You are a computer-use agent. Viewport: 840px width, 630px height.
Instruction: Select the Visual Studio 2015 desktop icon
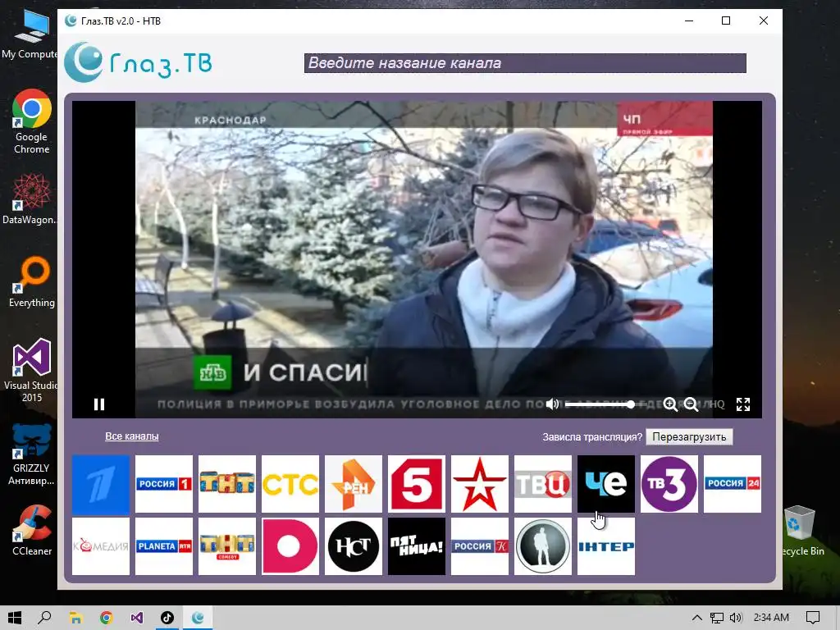click(32, 370)
